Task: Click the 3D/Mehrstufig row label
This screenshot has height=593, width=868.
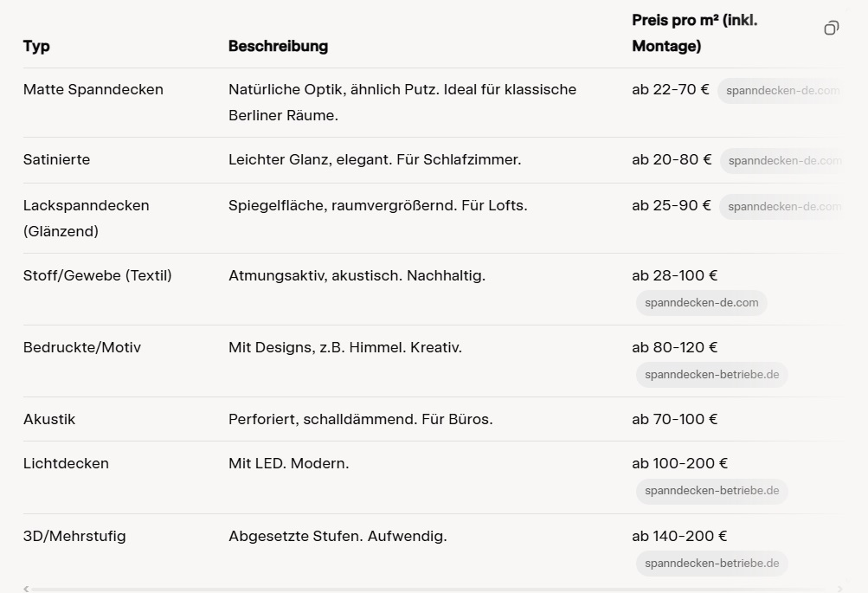Action: pyautogui.click(x=74, y=536)
